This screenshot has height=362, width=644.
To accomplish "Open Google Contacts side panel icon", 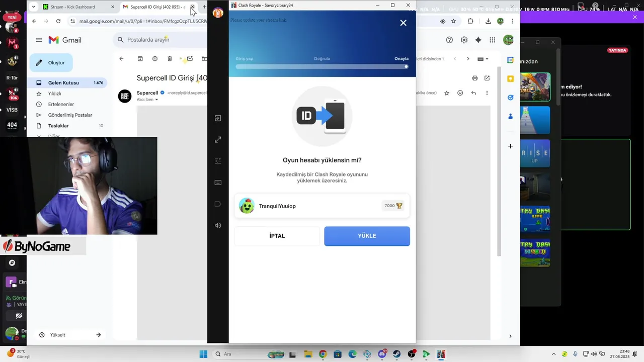I will [x=510, y=116].
